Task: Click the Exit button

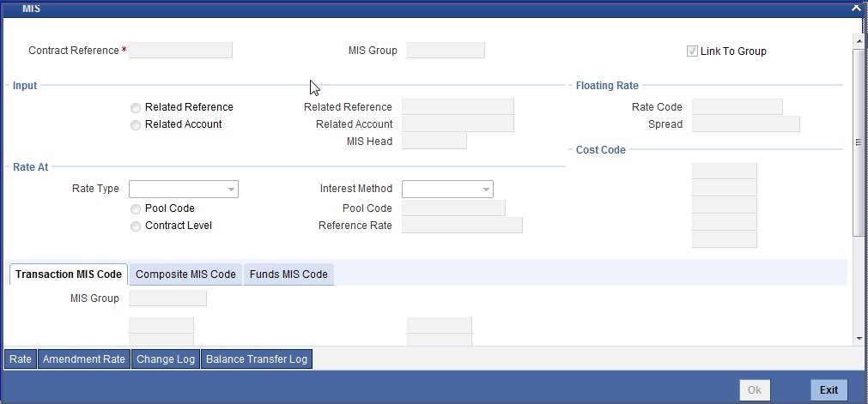Action: point(829,390)
